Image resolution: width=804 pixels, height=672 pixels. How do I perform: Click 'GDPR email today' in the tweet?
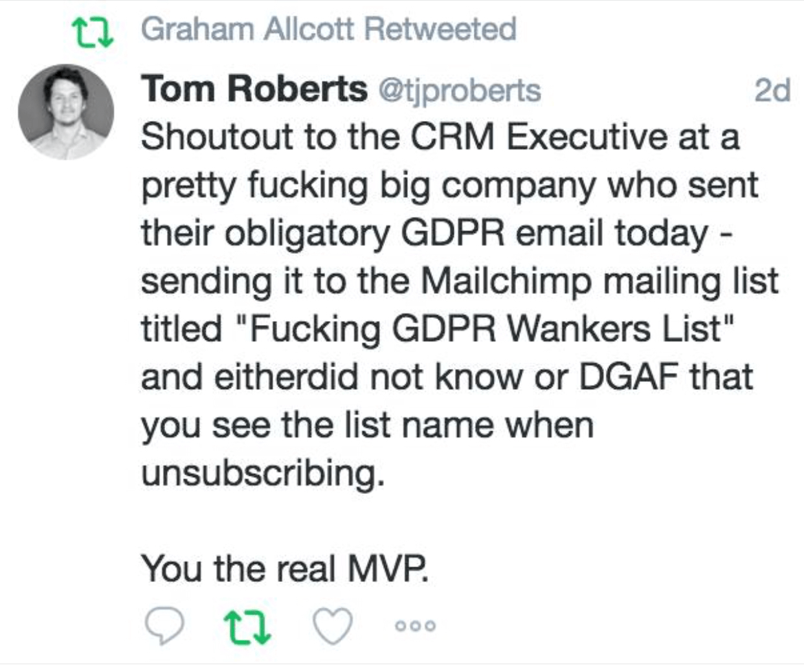click(x=554, y=233)
